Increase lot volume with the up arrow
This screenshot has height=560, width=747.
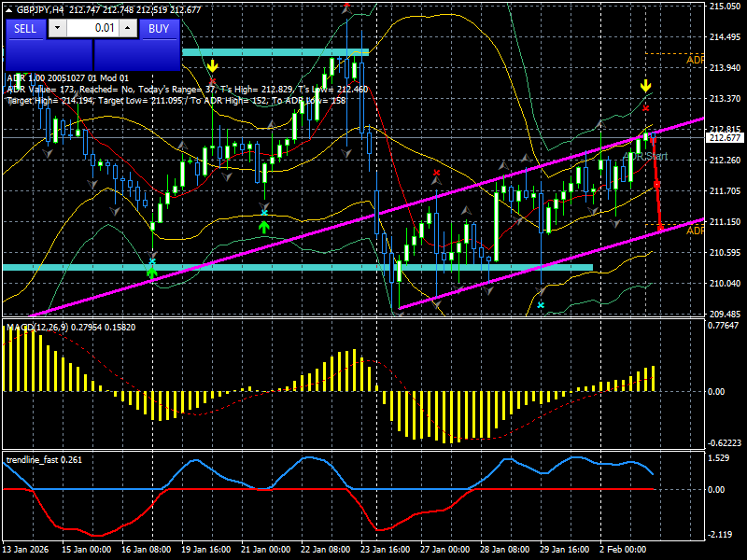pyautogui.click(x=128, y=28)
